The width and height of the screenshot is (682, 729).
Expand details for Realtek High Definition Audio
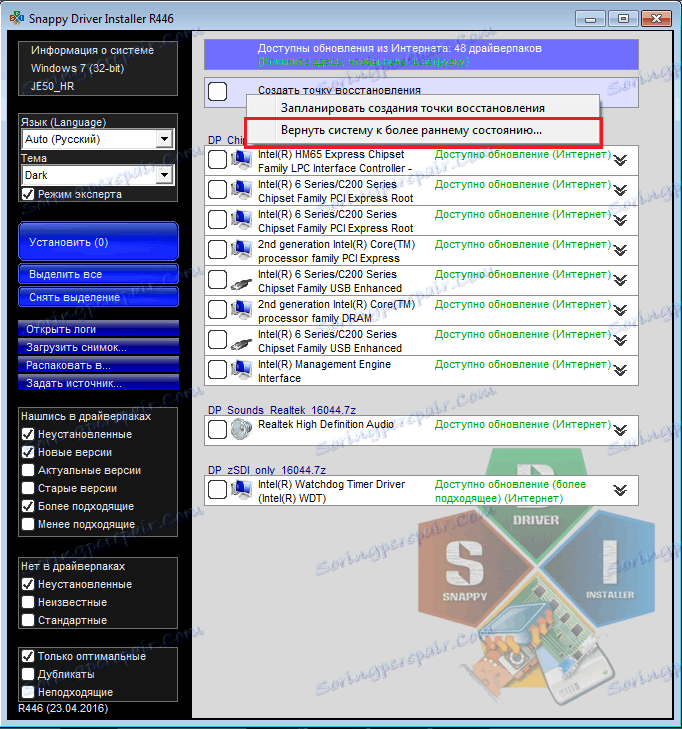point(620,431)
